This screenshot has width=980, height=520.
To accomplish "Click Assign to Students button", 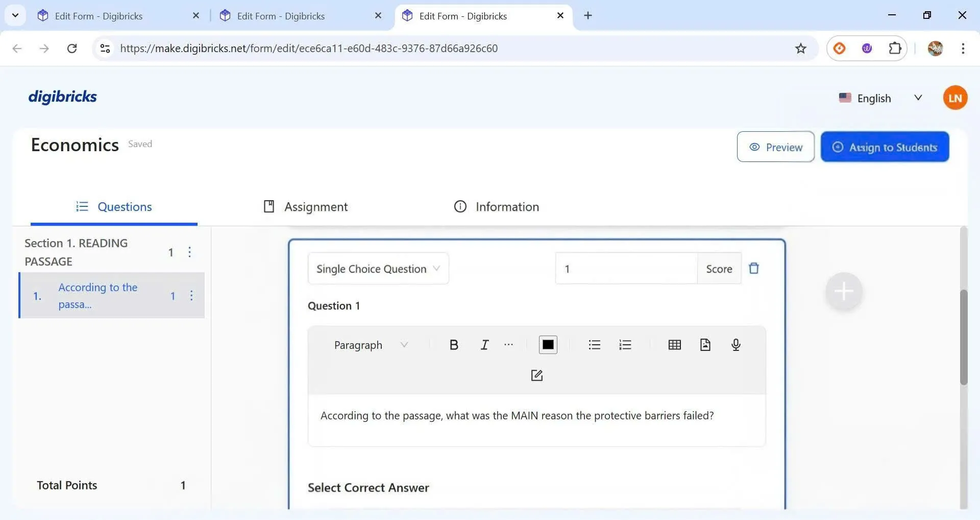I will click(885, 147).
